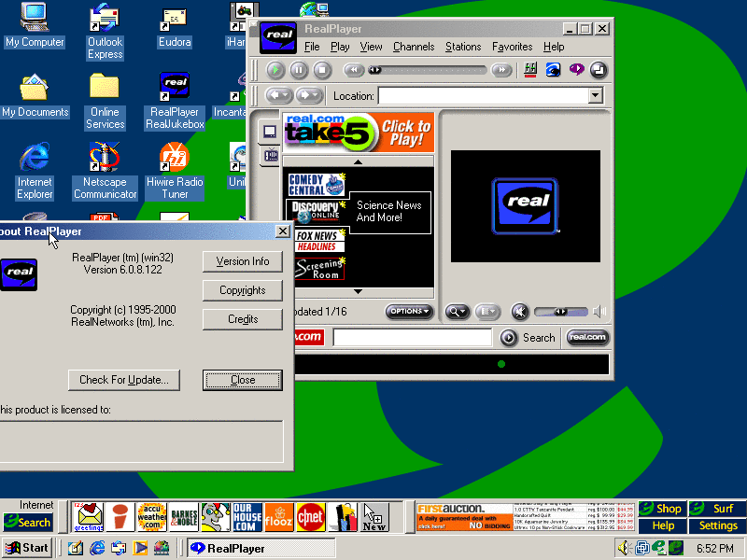747x560 pixels.
Task: Open the Windows Start menu
Action: point(27,549)
